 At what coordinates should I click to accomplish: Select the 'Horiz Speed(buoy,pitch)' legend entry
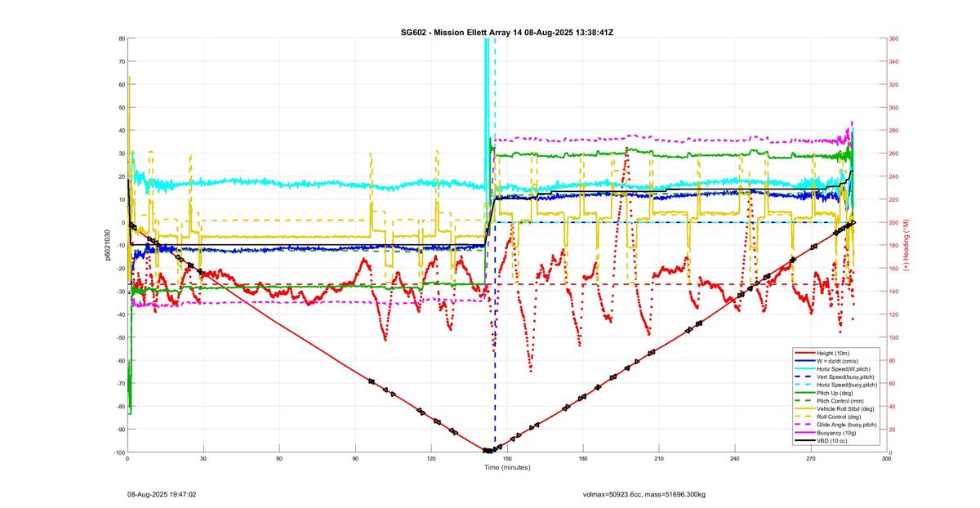coord(847,385)
